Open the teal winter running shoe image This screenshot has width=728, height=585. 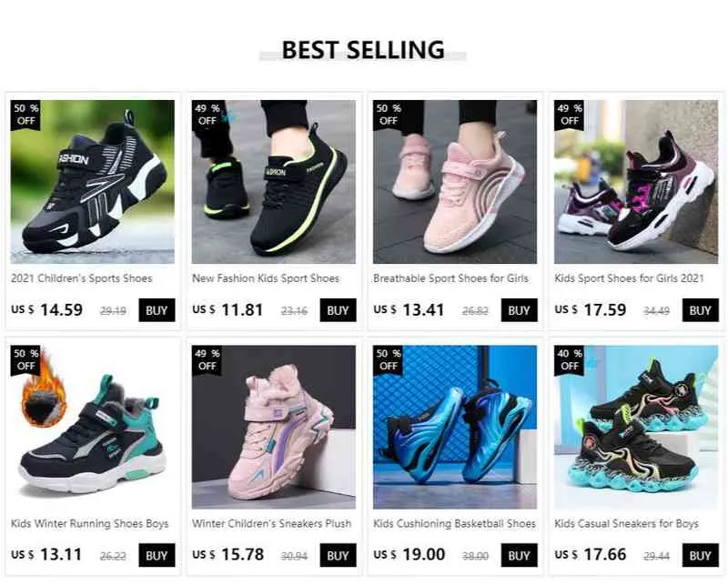point(93,427)
